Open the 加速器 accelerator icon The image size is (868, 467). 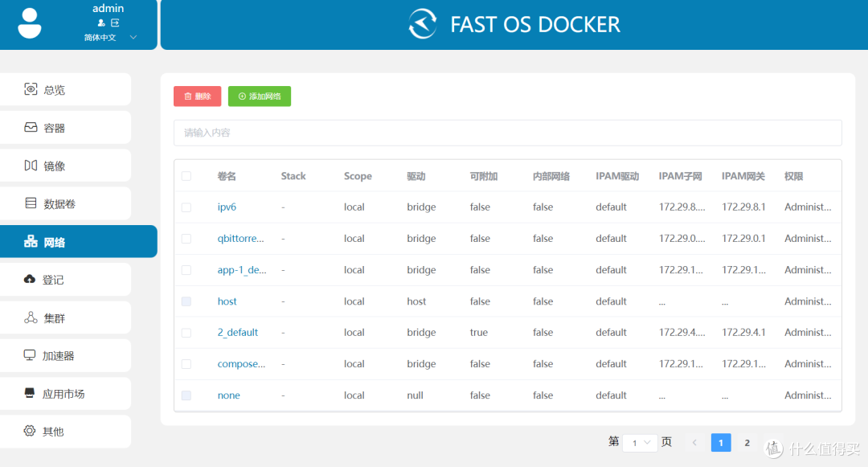coord(31,355)
